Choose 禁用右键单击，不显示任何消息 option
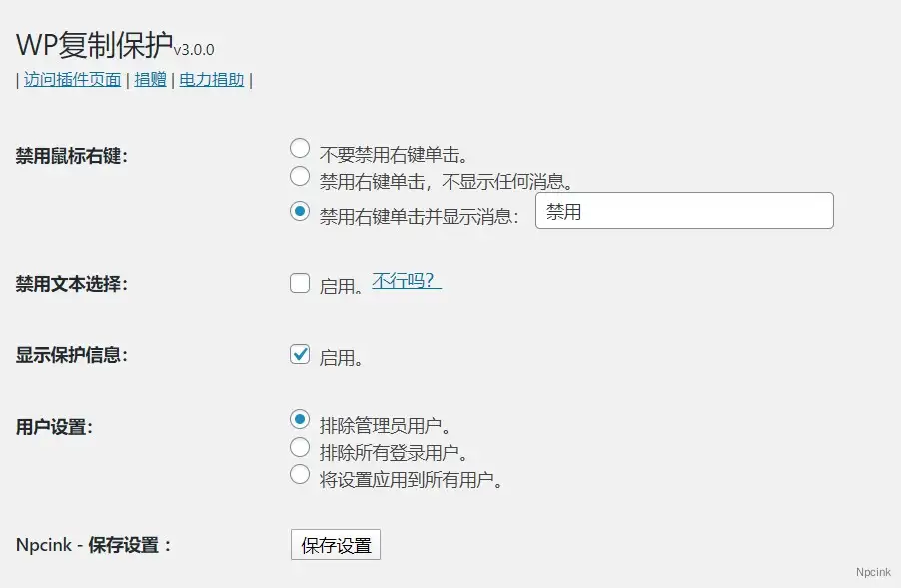 pyautogui.click(x=299, y=177)
